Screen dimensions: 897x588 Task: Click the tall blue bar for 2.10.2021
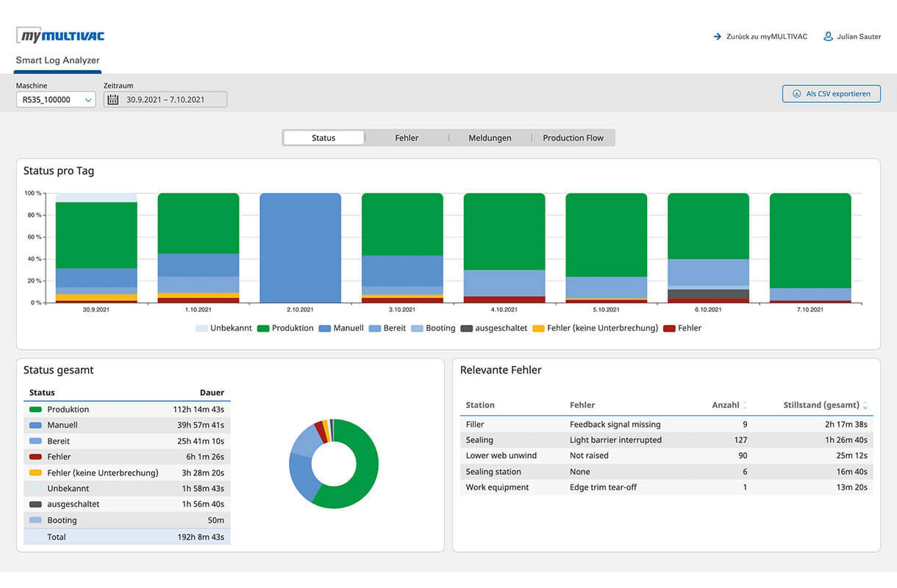pos(300,246)
